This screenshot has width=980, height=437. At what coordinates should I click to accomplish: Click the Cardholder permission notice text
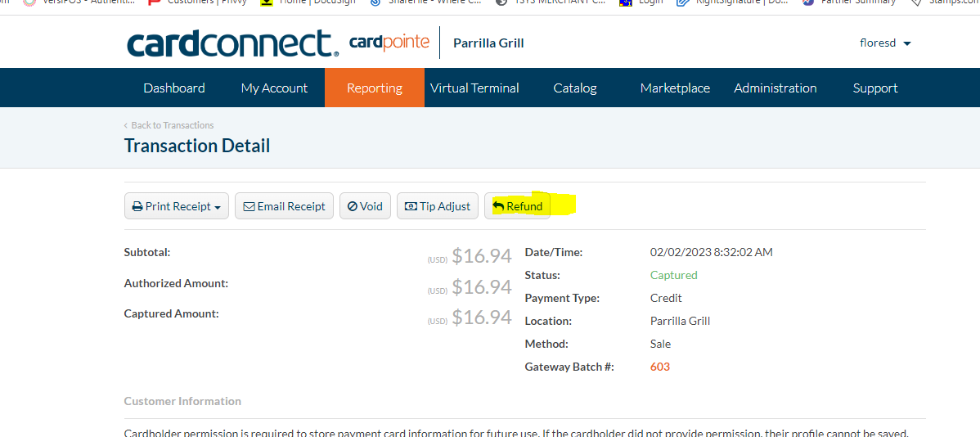click(x=515, y=433)
